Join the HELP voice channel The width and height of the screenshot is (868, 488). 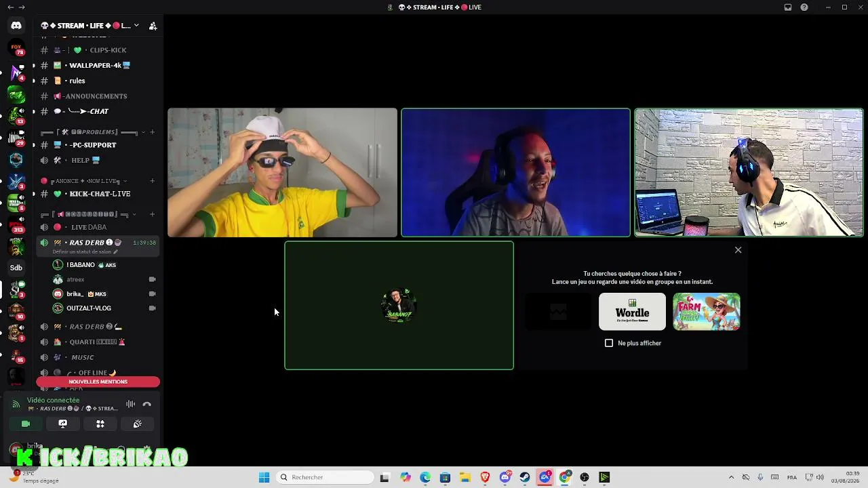pyautogui.click(x=98, y=160)
